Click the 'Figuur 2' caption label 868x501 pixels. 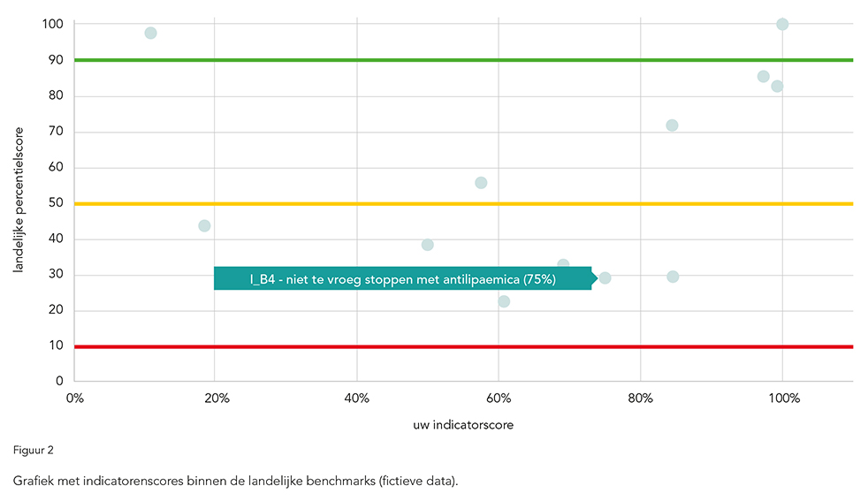(x=33, y=450)
